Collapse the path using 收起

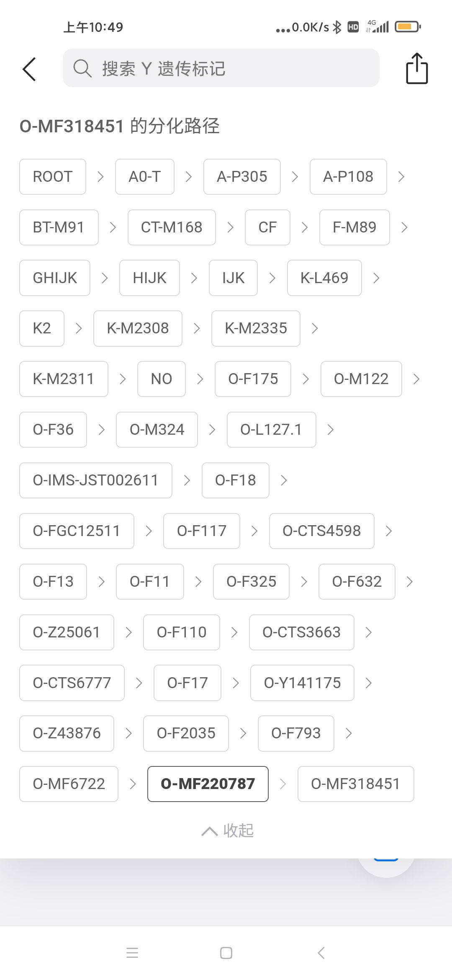click(228, 830)
